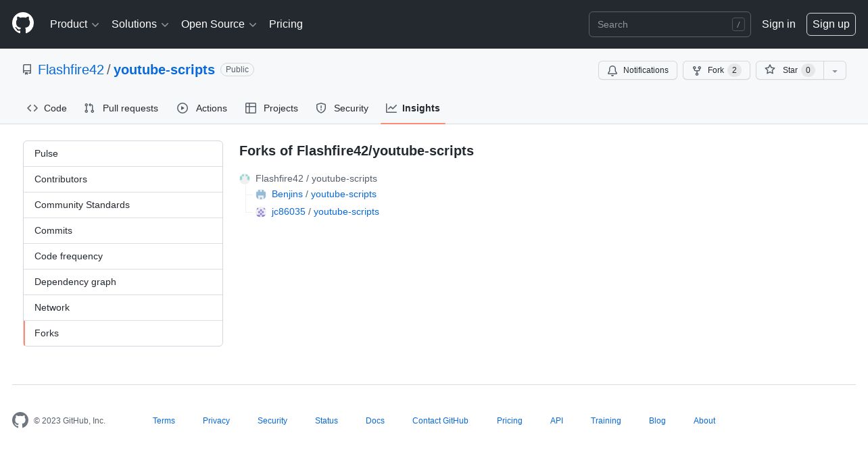
Task: Open the jc86035 user link
Action: tap(289, 212)
